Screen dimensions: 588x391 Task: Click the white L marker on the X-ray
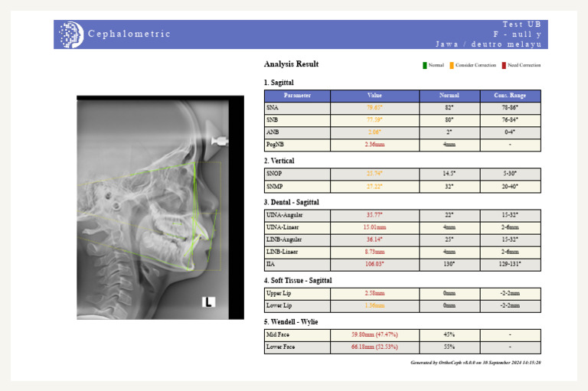coord(208,301)
